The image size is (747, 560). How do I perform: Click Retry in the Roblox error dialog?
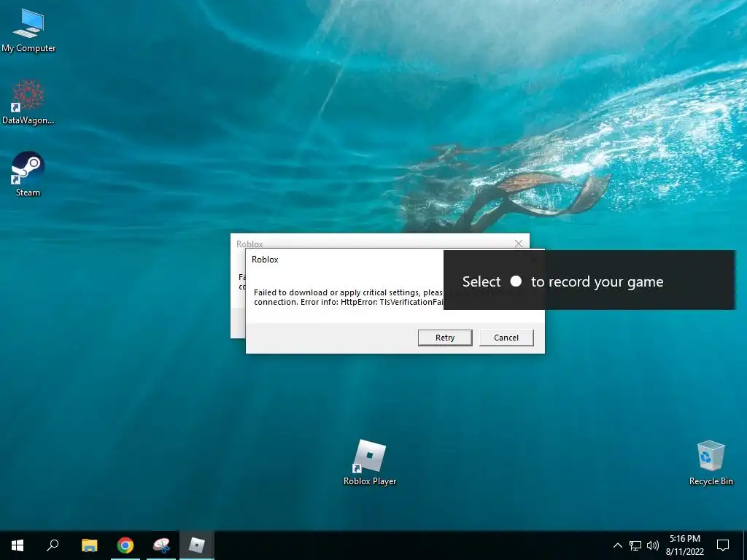[x=445, y=338]
